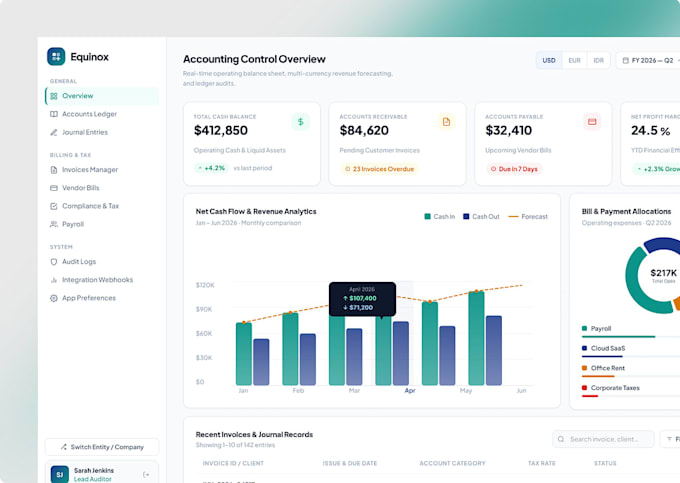Viewport: 680px width, 483px height.
Task: Click the April 2026 chart tooltip
Action: click(362, 299)
